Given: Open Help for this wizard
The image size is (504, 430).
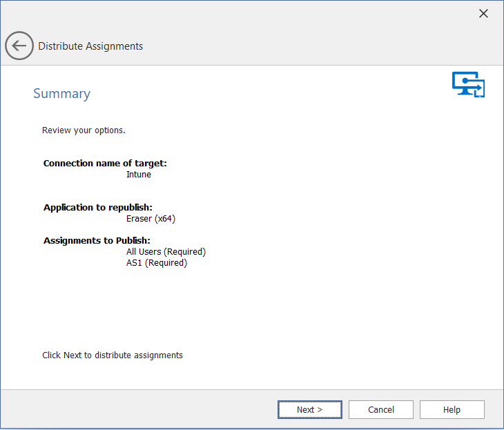Looking at the screenshot, I should click(x=452, y=409).
